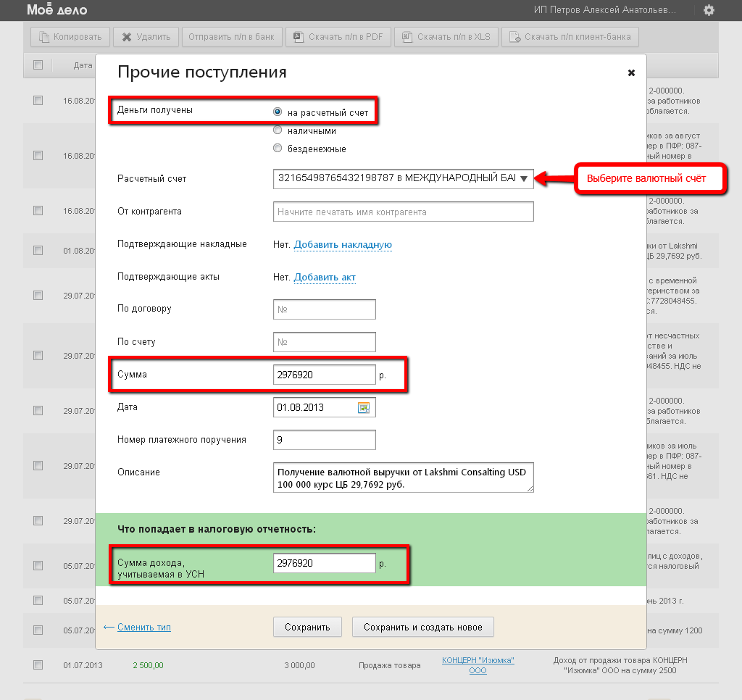This screenshot has width=742, height=700.
Task: Click the Удалить toolbar button
Action: coord(146,37)
